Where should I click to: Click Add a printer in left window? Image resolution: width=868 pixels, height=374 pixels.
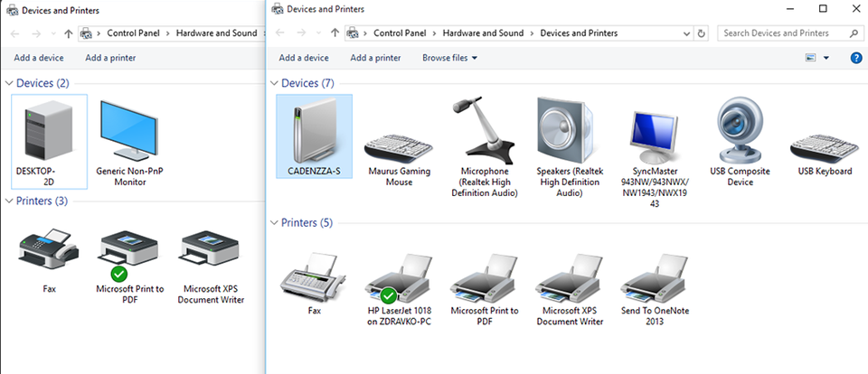click(x=110, y=58)
